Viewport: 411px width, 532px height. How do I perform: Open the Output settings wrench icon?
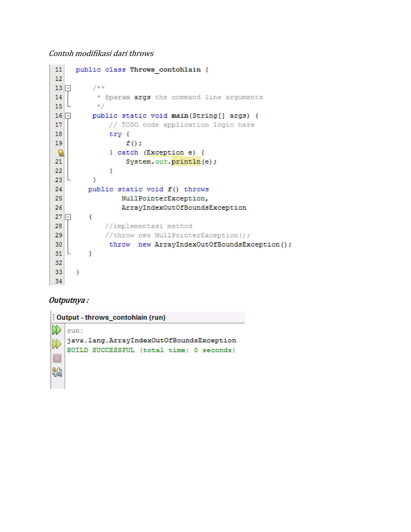pos(57,372)
